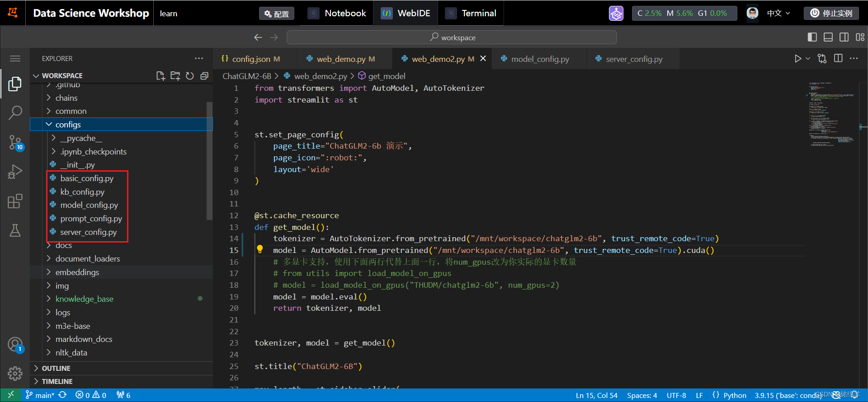Toggle primary side bar layout

812,37
